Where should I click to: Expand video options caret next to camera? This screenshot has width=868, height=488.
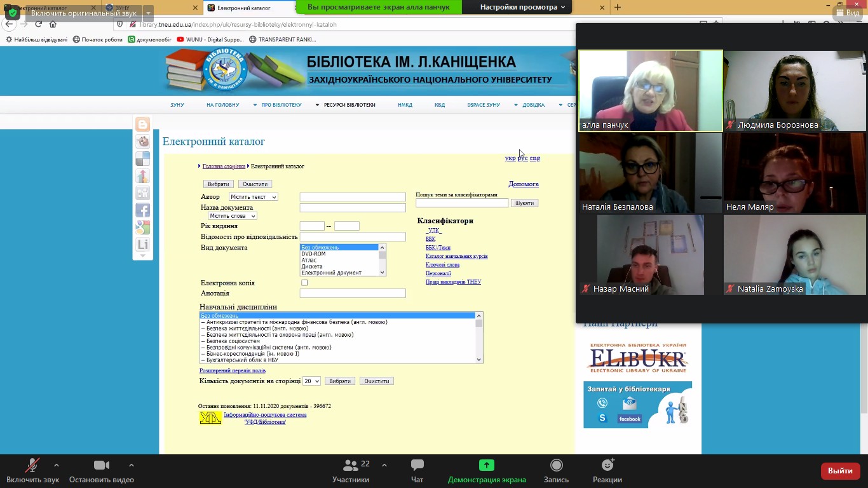[x=132, y=465]
